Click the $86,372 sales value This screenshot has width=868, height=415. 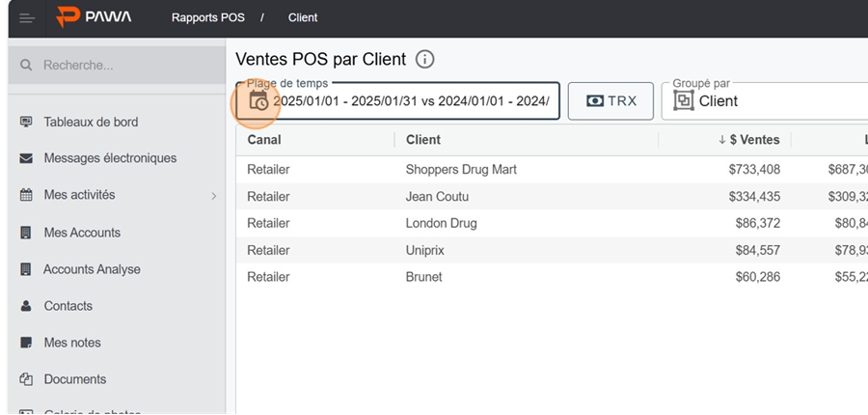click(x=758, y=223)
